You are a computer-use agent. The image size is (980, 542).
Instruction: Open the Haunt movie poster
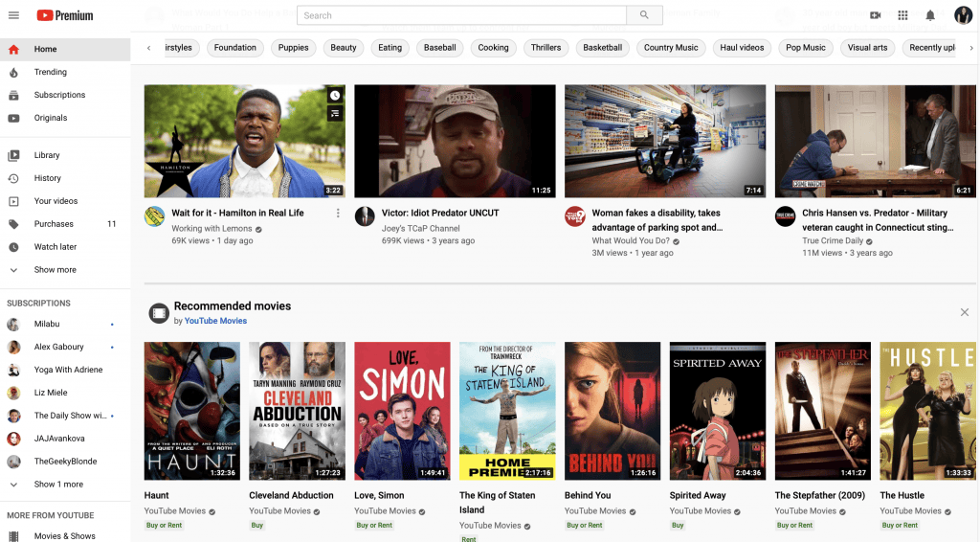191,411
